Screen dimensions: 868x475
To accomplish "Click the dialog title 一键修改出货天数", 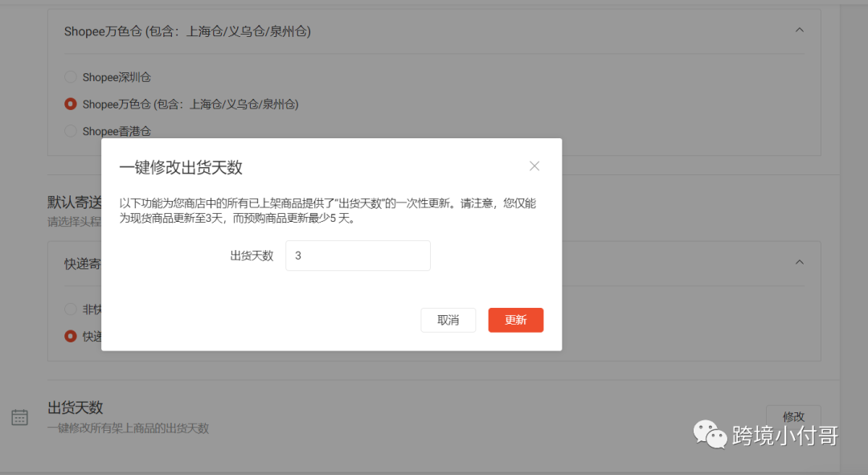I will (x=181, y=167).
